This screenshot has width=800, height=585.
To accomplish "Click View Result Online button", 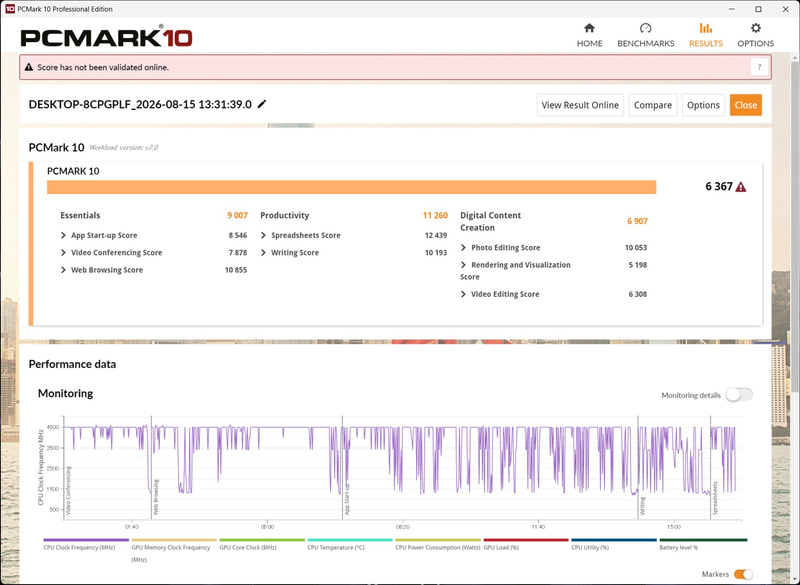I will [580, 105].
